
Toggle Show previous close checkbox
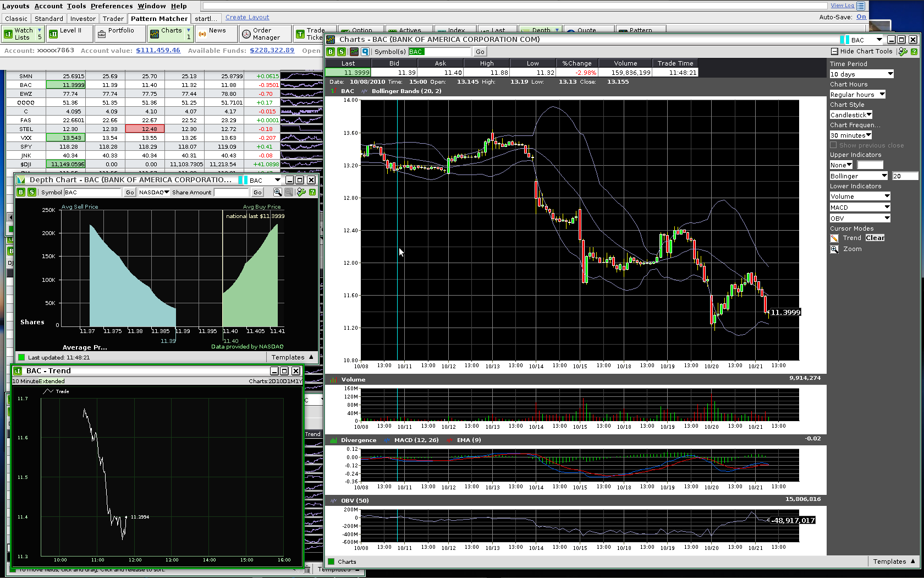point(833,145)
